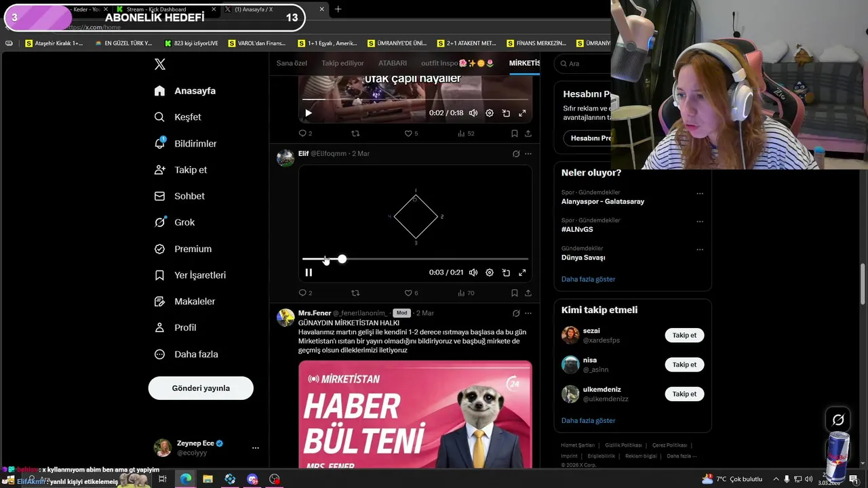Image resolution: width=868 pixels, height=488 pixels.
Task: Bookmark Elif's post
Action: click(x=515, y=293)
